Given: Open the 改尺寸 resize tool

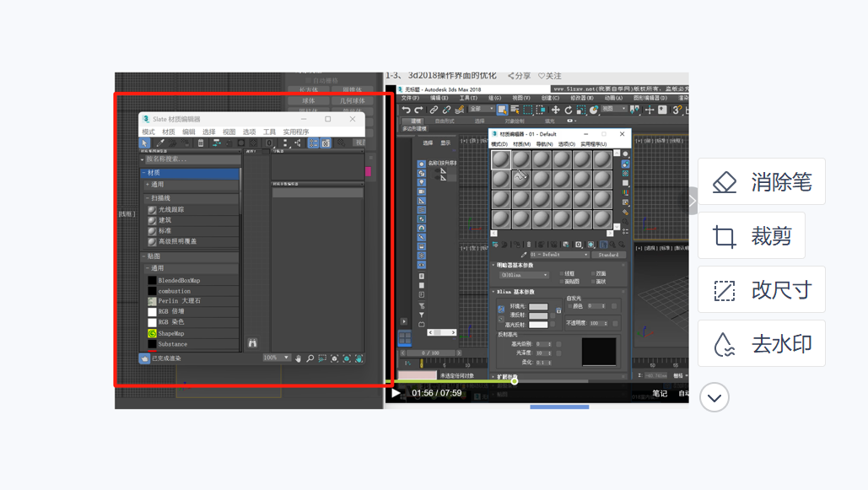Looking at the screenshot, I should [x=761, y=290].
